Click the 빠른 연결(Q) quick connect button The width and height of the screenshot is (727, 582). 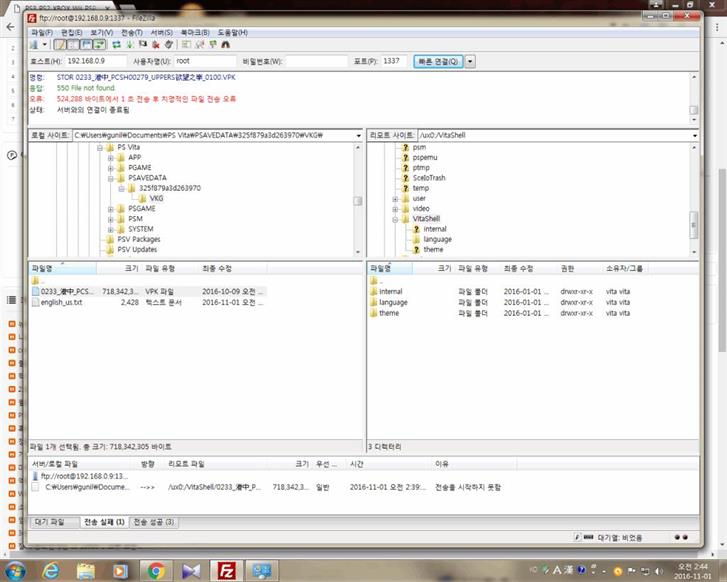click(438, 61)
